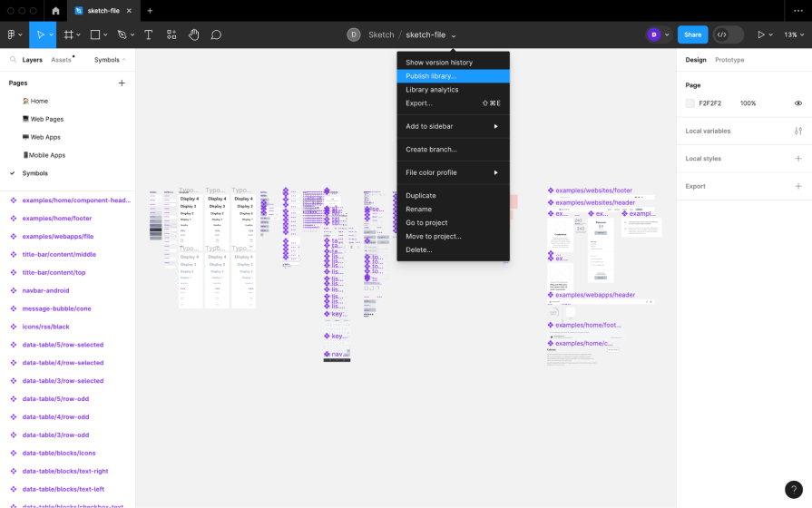This screenshot has width=812, height=508.
Task: Select Show version history menu item
Action: [438, 63]
